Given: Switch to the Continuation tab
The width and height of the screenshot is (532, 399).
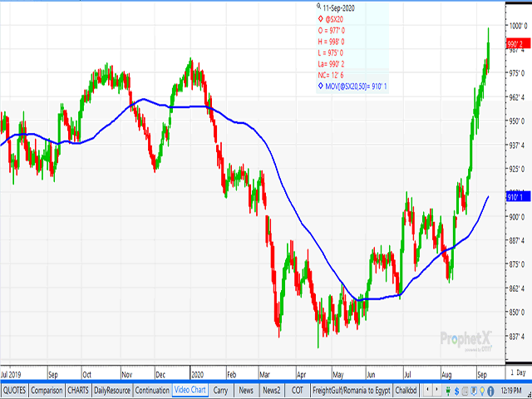Looking at the screenshot, I should (x=152, y=390).
